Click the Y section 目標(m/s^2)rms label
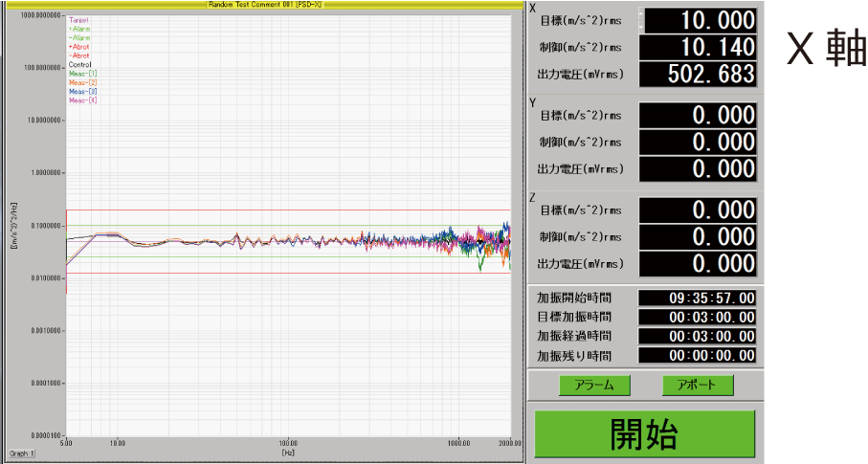 (x=581, y=116)
